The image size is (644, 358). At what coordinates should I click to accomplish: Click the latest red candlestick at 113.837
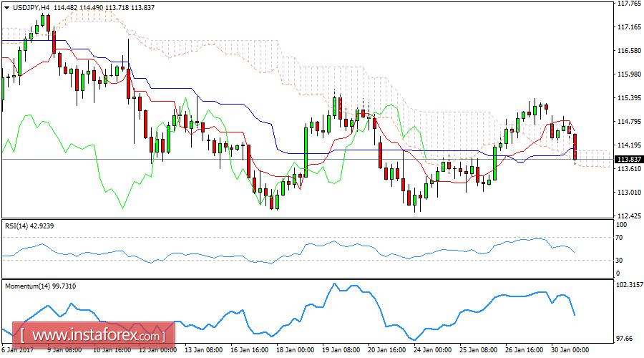coord(575,147)
